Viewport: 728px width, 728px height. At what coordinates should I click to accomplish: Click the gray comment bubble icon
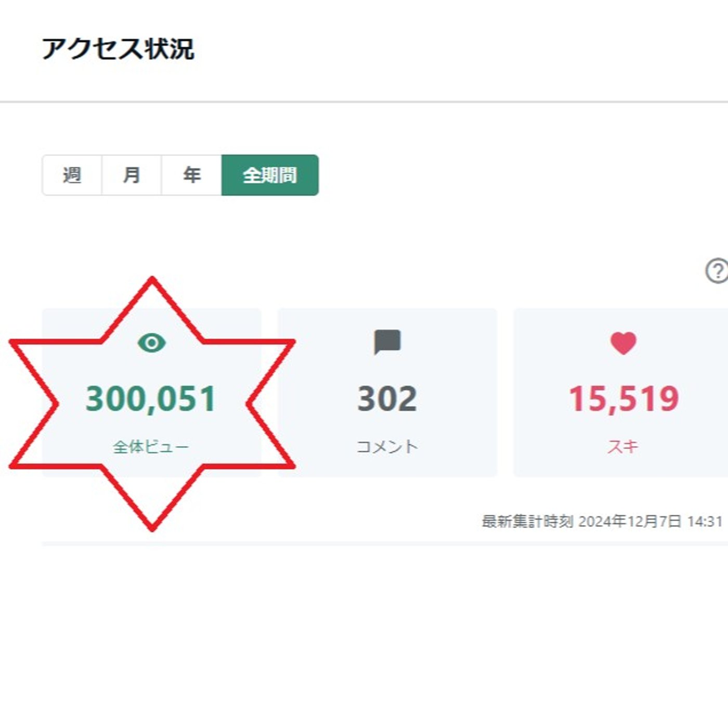click(387, 342)
